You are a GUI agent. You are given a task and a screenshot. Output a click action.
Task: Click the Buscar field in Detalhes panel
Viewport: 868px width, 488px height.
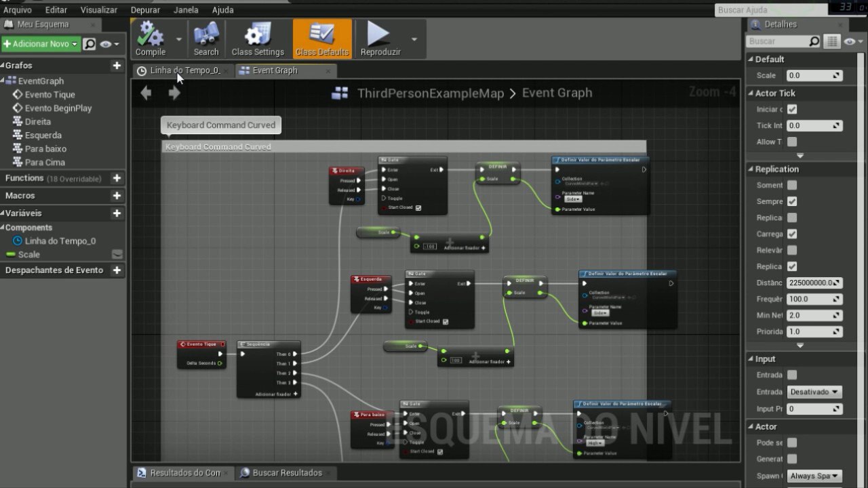pyautogui.click(x=777, y=41)
